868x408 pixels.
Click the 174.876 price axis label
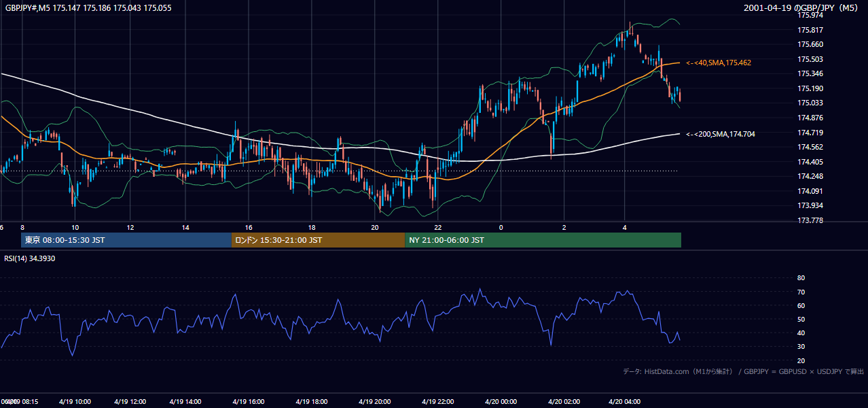[x=810, y=118]
